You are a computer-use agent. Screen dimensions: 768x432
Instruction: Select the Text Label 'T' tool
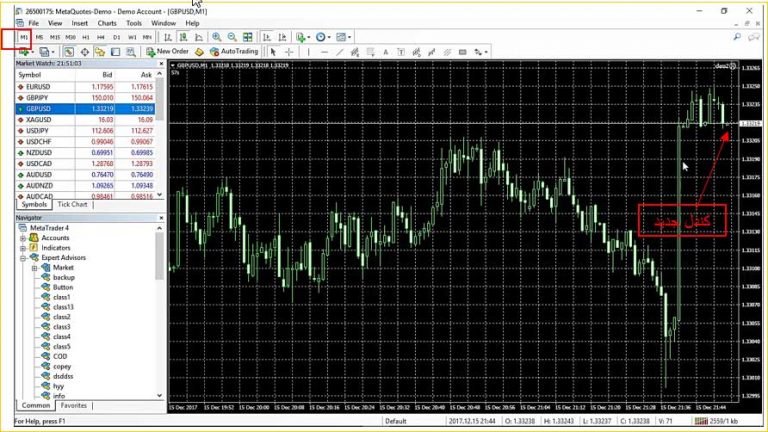[x=401, y=52]
